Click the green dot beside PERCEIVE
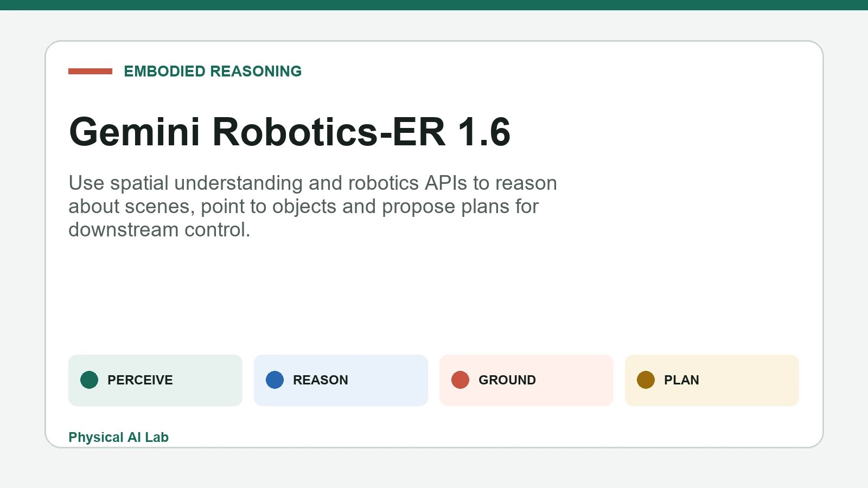This screenshot has height=488, width=868. [89, 380]
